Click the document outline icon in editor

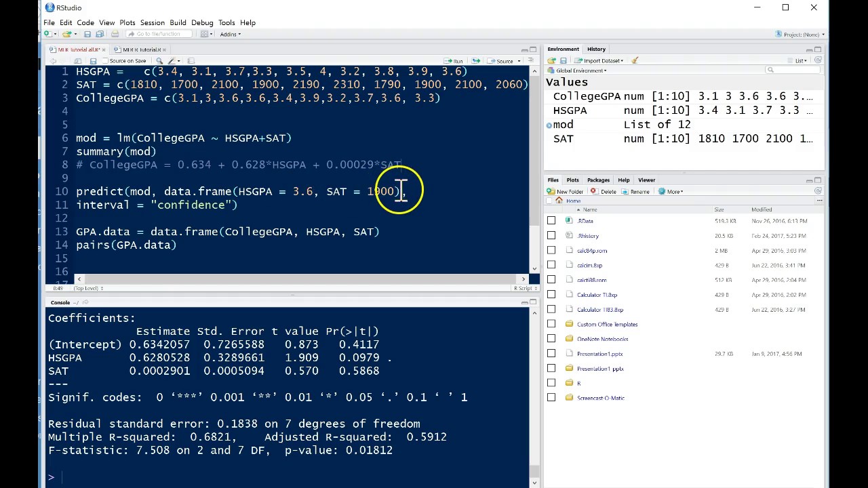click(530, 60)
